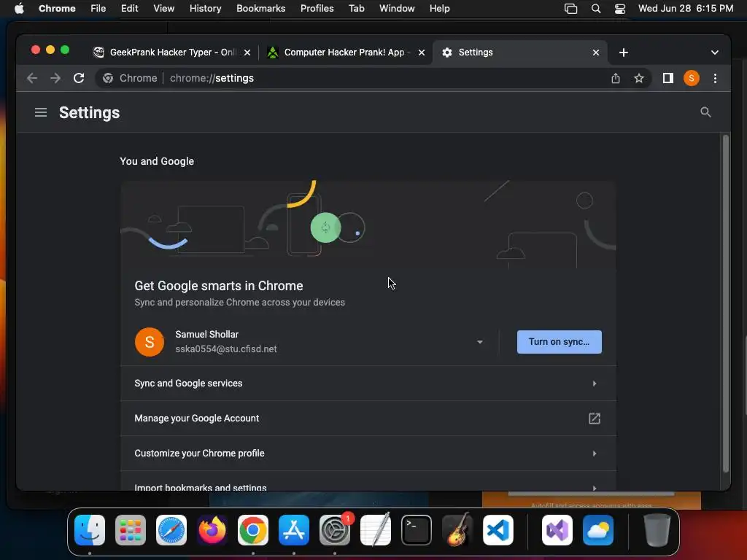
Task: Open the Edit menu
Action: pos(129,9)
